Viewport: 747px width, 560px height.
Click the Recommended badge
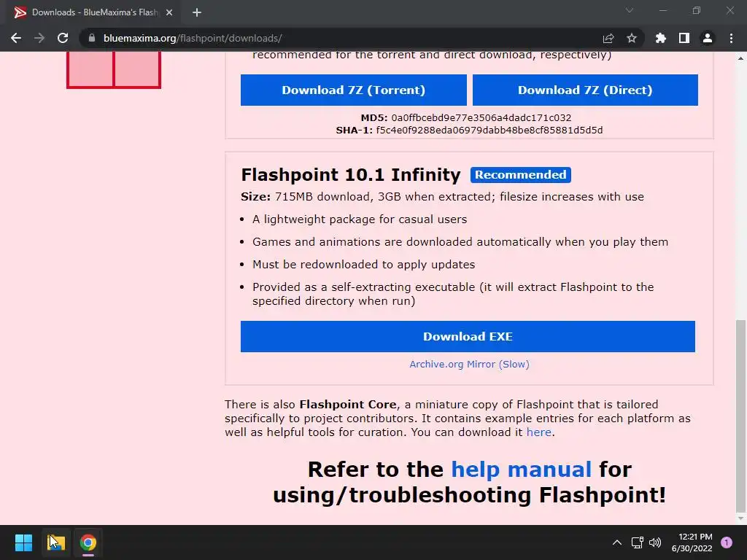(x=521, y=175)
